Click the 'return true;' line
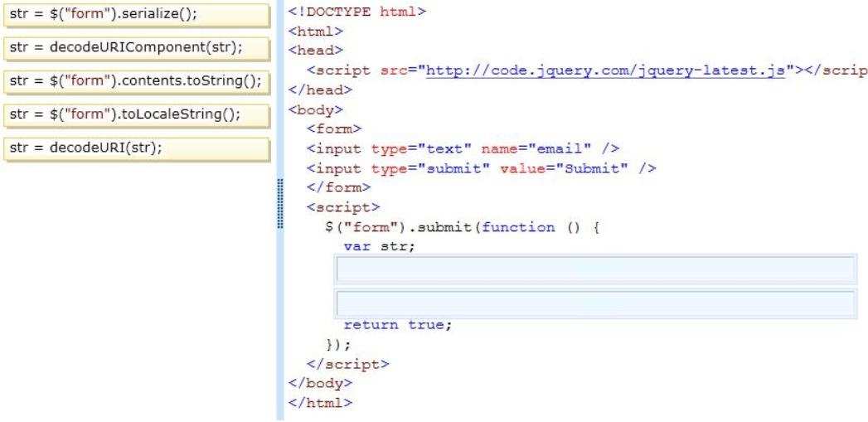 point(398,324)
